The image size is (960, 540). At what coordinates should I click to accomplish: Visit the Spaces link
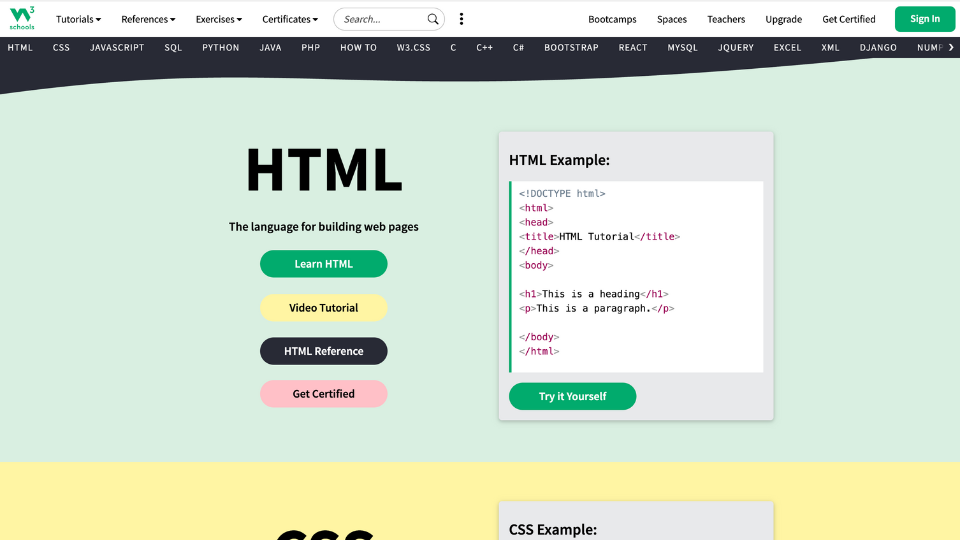(x=672, y=19)
